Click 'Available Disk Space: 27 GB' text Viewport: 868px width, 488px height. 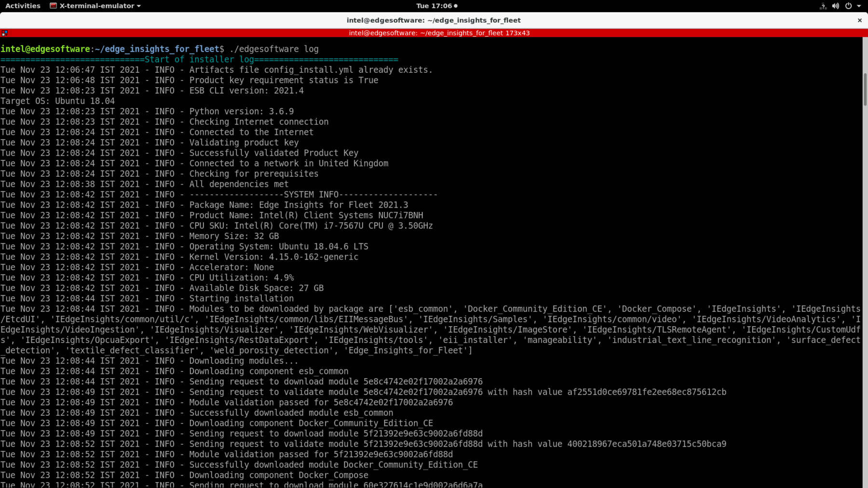pos(257,288)
